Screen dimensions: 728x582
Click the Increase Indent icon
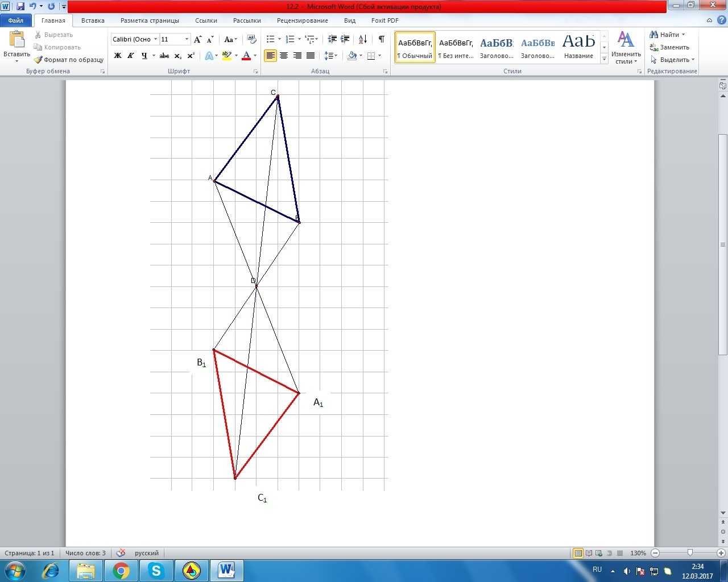345,39
